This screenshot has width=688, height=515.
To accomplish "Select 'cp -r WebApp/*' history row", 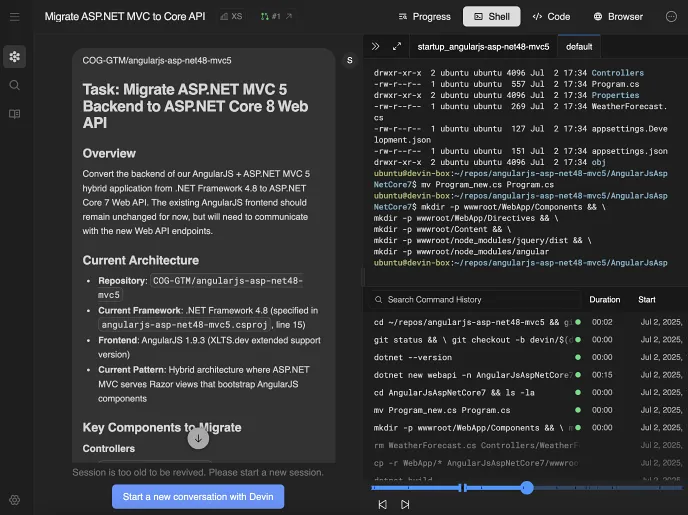I will point(526,463).
